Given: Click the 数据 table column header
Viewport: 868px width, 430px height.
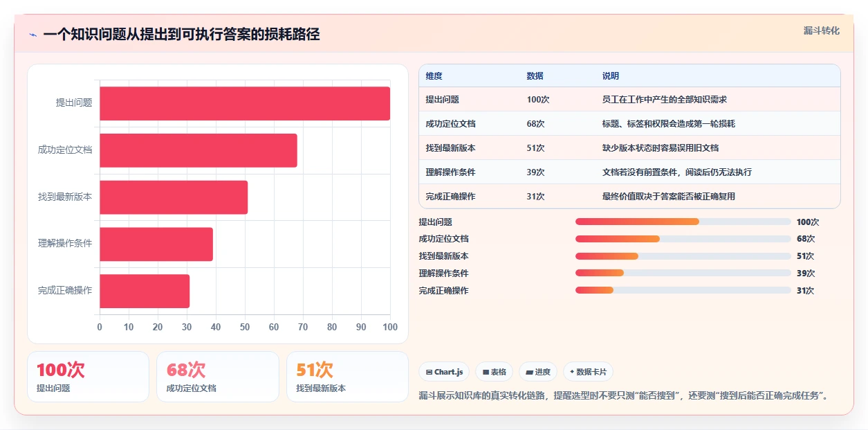Looking at the screenshot, I should tap(535, 76).
